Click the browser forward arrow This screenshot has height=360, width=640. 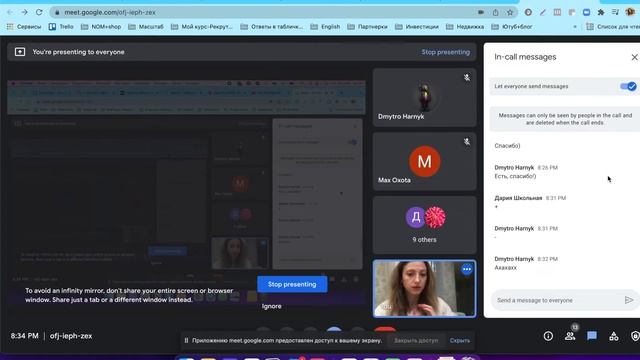pyautogui.click(x=24, y=12)
